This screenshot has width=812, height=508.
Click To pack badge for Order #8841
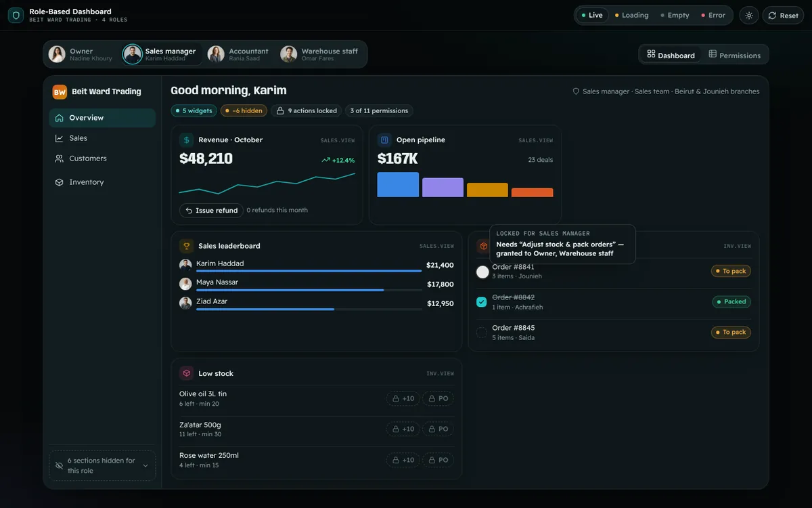click(x=731, y=271)
